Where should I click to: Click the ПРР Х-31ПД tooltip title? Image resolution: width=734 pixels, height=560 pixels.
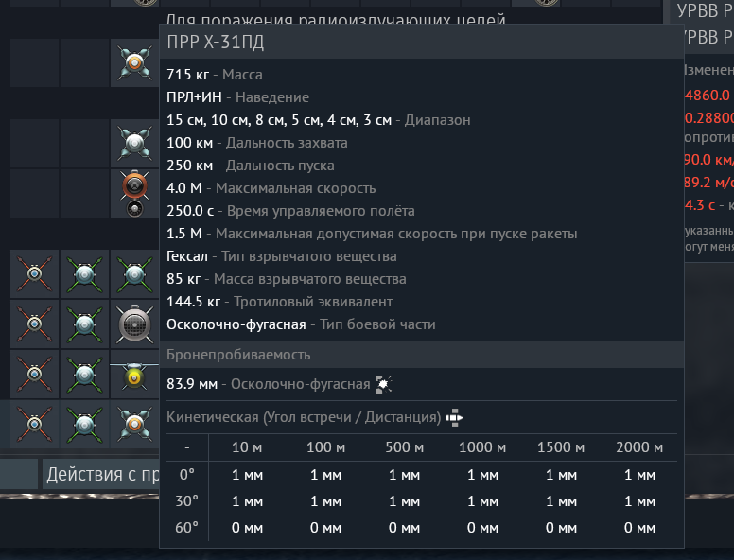[216, 43]
